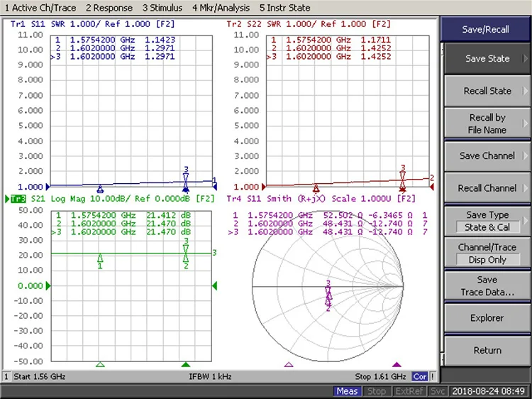The height and width of the screenshot is (399, 532).
Task: Expand the Save State submenu
Action: 487,58
